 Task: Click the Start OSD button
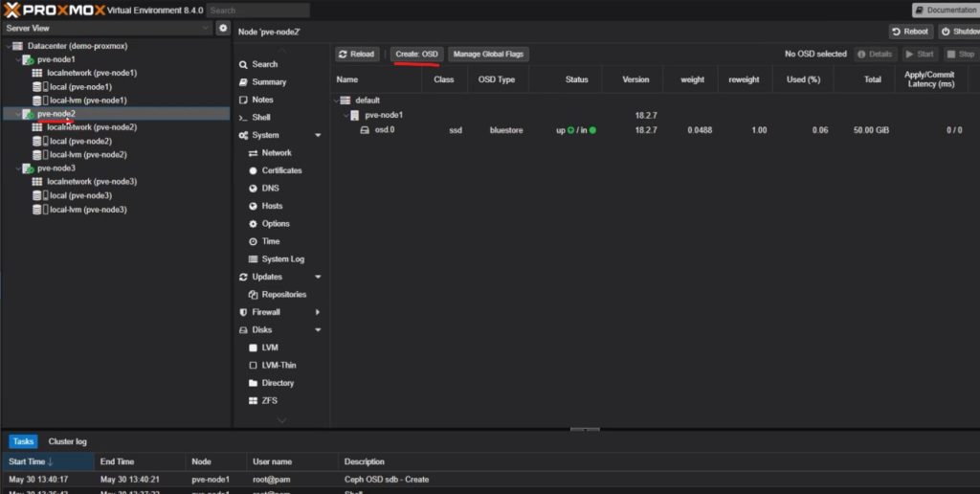[x=920, y=55]
